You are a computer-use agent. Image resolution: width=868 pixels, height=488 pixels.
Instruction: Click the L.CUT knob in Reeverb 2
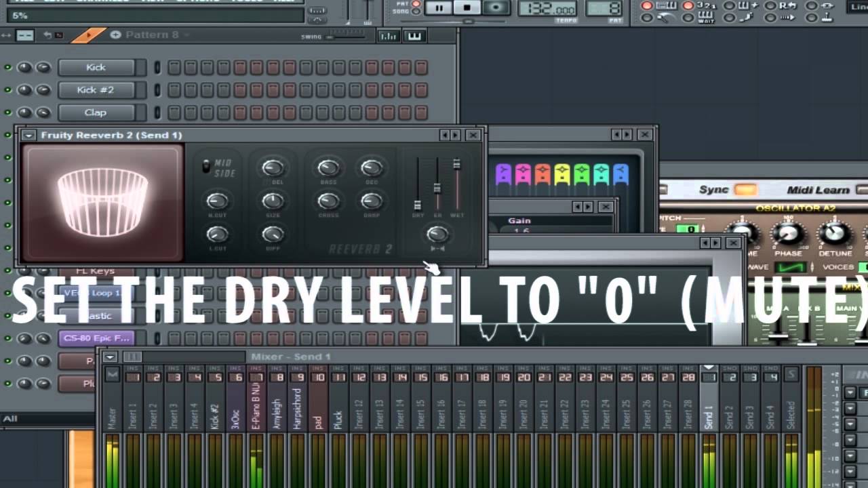[x=217, y=234]
